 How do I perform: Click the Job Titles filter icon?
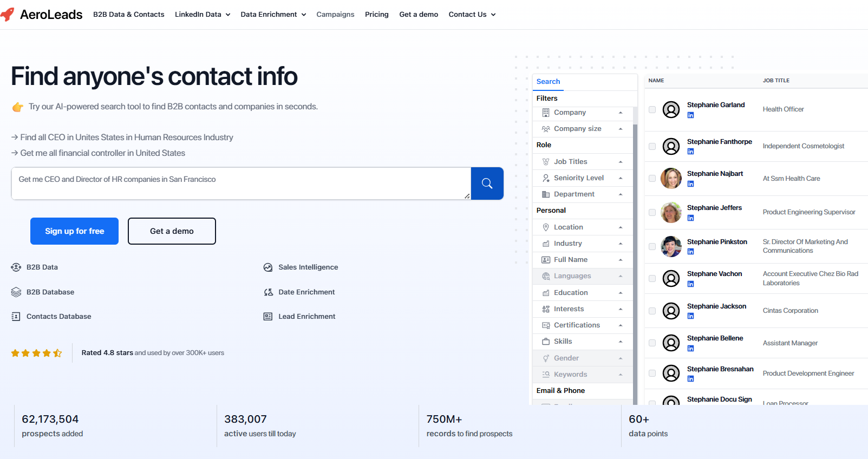coord(546,162)
